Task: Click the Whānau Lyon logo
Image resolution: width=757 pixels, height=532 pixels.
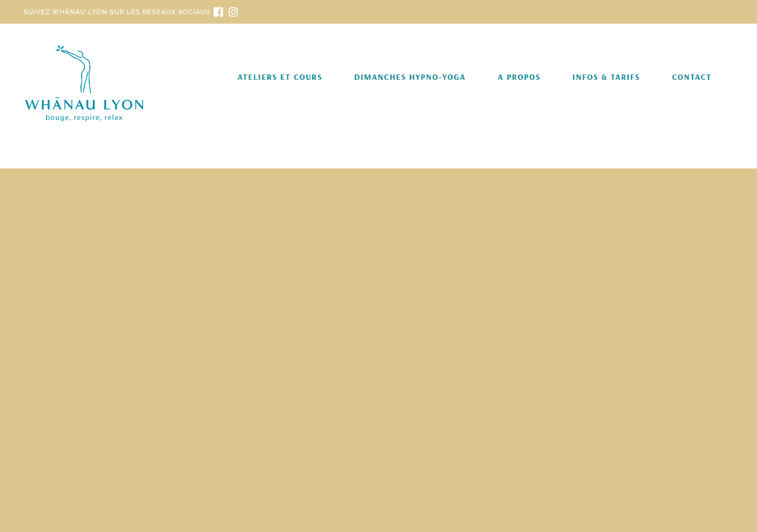Action: 84,83
